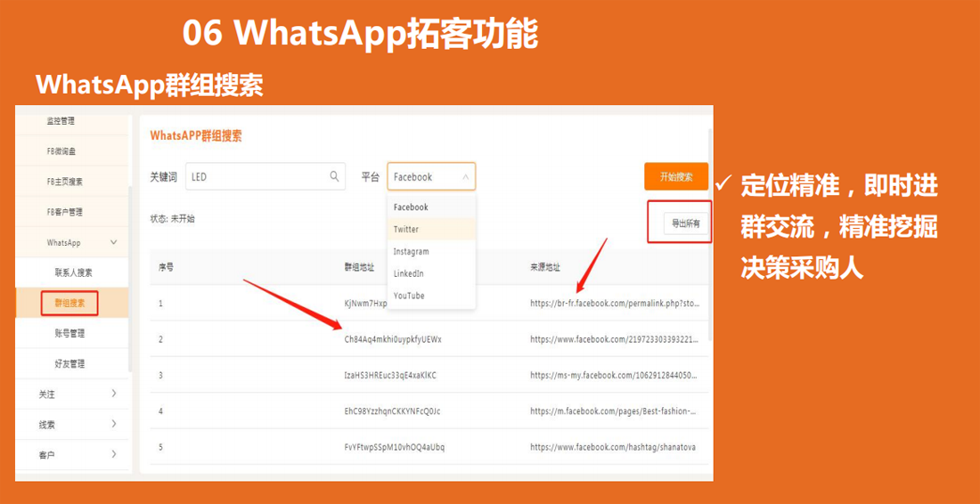Expand the 关注 sidebar menu
This screenshot has width=980, height=504.
pos(113,394)
